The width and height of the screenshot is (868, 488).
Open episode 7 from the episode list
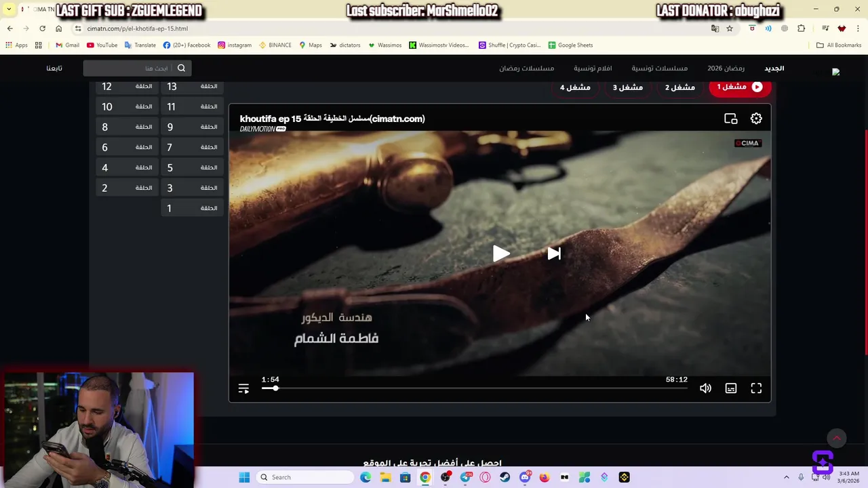coord(192,147)
